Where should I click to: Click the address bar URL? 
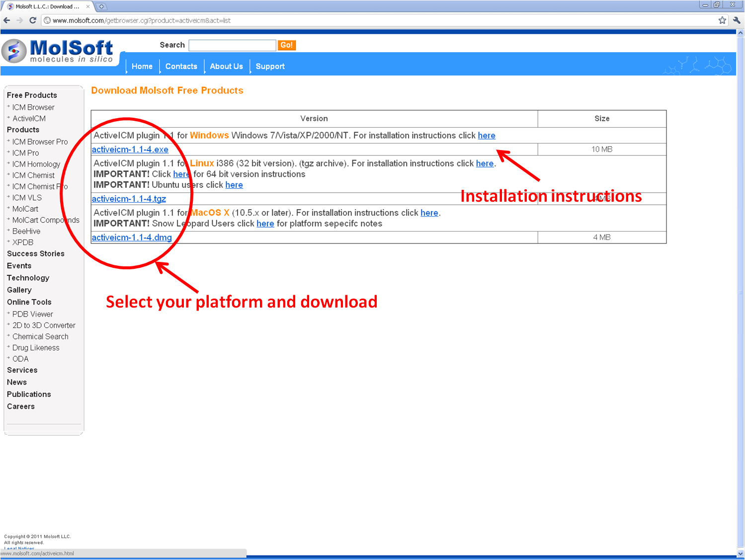tap(142, 20)
